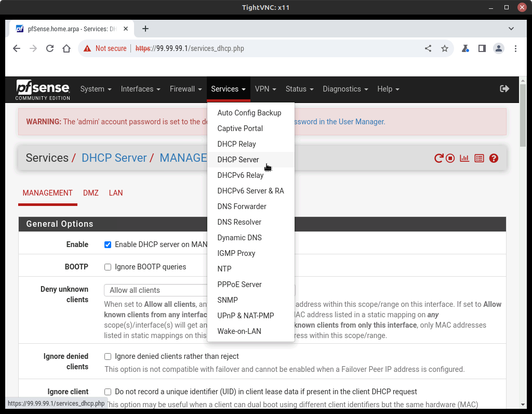Switch to the MANAGEMENT tab
This screenshot has height=414, width=532.
[47, 193]
